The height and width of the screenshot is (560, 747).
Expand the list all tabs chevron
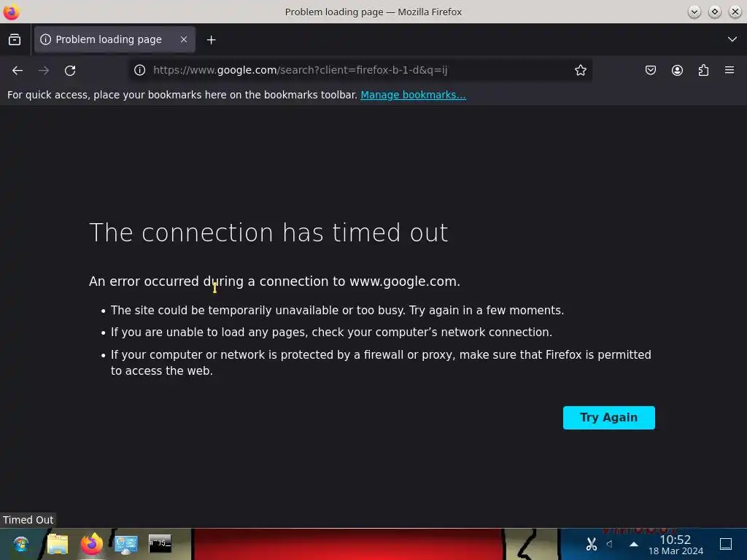(x=732, y=39)
